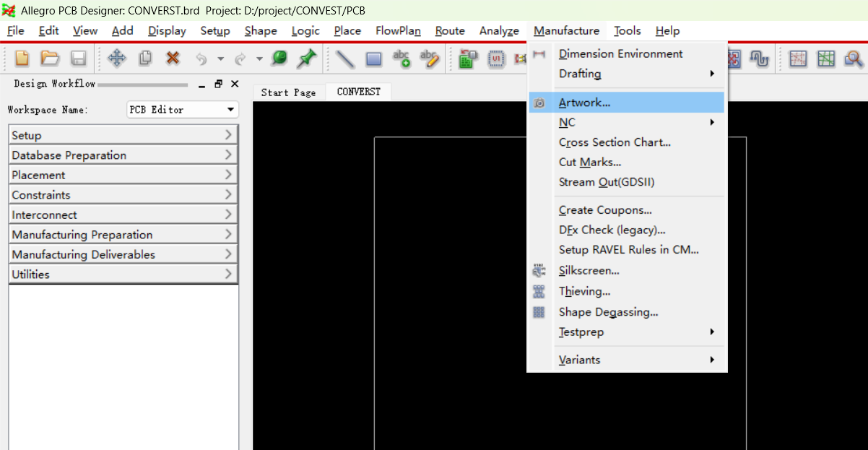
Task: Click the meander wave routing icon
Action: pos(759,59)
